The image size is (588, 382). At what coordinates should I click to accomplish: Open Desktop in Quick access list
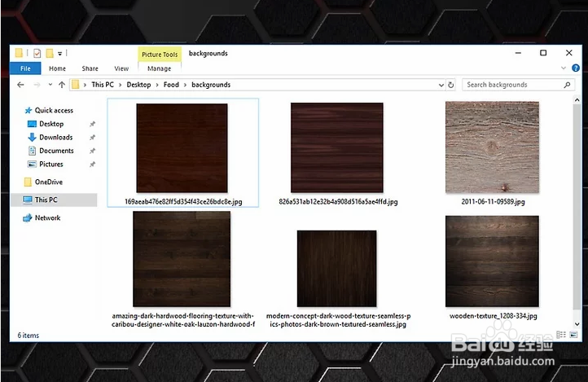(x=51, y=124)
